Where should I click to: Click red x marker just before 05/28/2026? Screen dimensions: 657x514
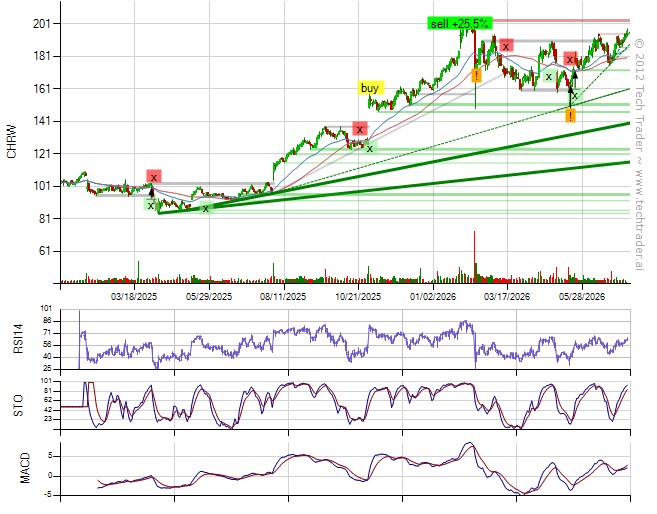570,59
